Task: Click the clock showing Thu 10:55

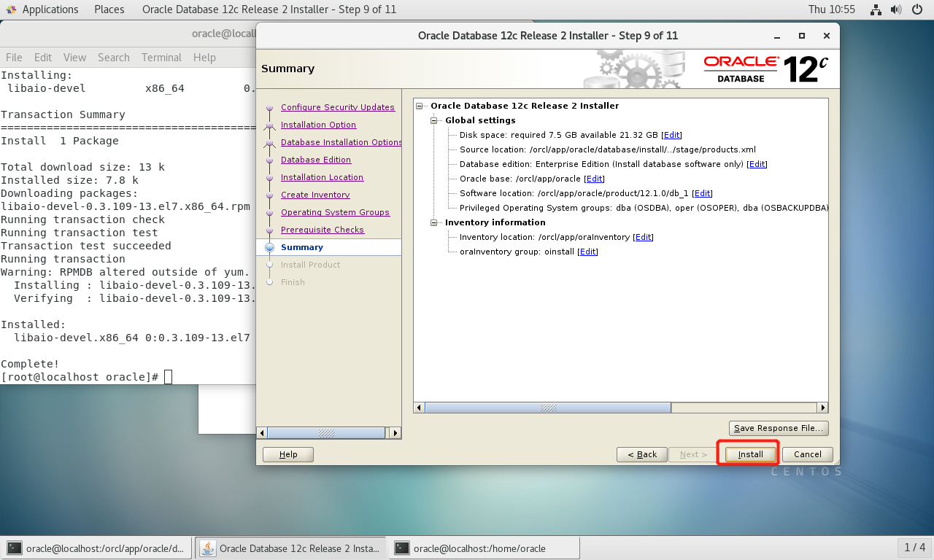Action: click(832, 9)
